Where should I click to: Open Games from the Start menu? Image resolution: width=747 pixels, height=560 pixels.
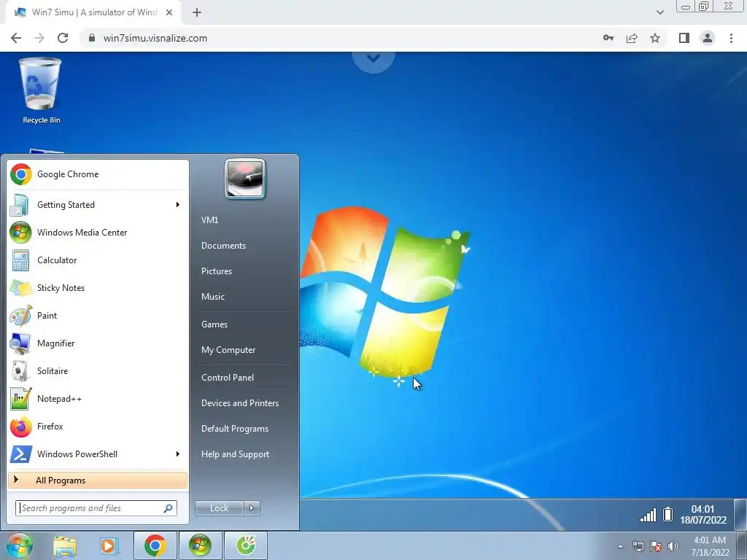(x=214, y=324)
